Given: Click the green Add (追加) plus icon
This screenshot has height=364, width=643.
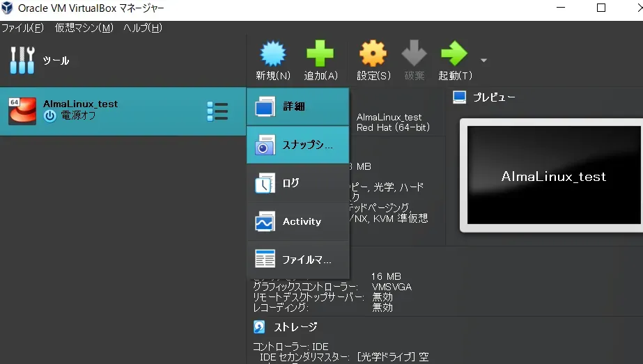Looking at the screenshot, I should click(x=320, y=54).
